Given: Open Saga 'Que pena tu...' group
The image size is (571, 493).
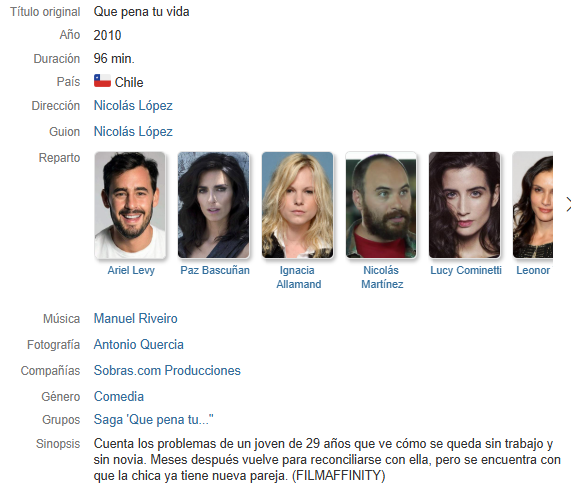Looking at the screenshot, I should pos(153,419).
